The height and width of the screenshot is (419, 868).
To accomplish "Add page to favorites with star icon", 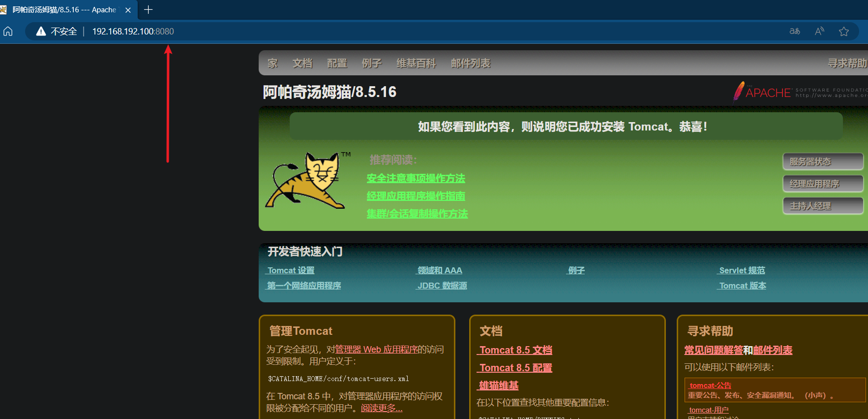I will click(x=844, y=32).
